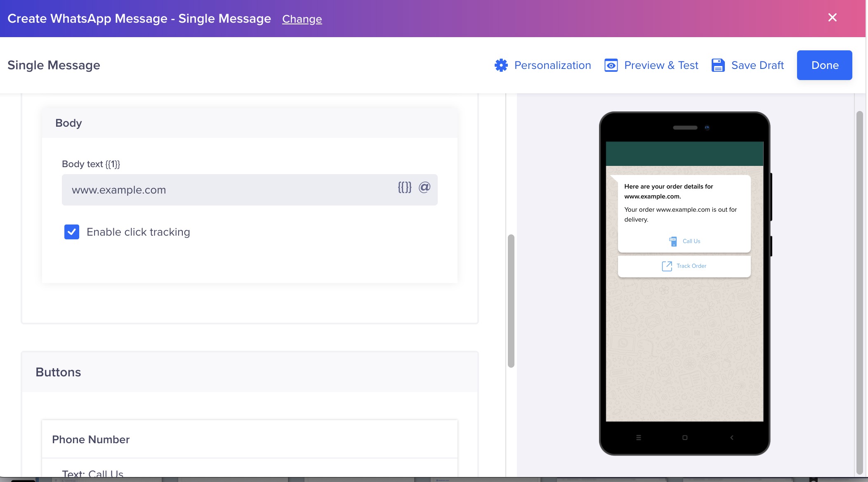
Task: Click the @ mention icon in body field
Action: [425, 187]
